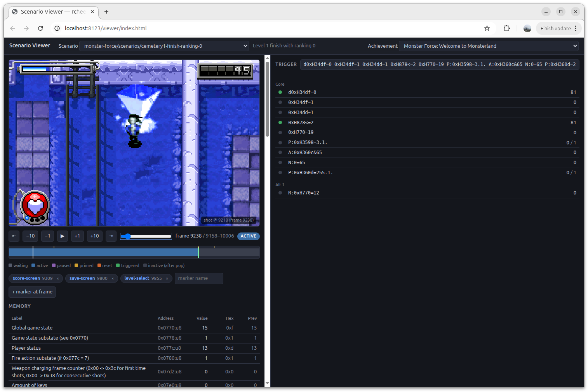Image resolution: width=588 pixels, height=392 pixels.
Task: Open the Achievement dropdown
Action: tap(489, 46)
